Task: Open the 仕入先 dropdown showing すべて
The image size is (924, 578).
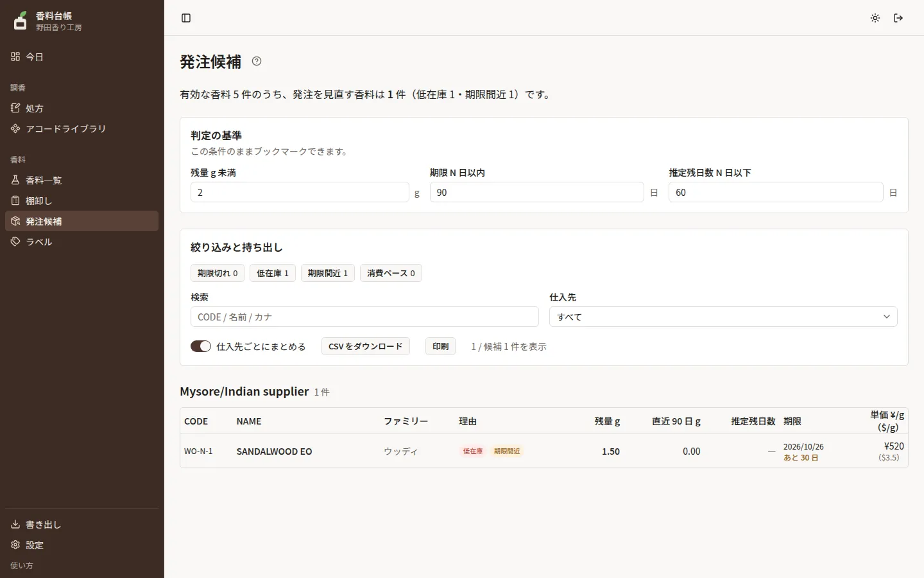Action: click(723, 317)
